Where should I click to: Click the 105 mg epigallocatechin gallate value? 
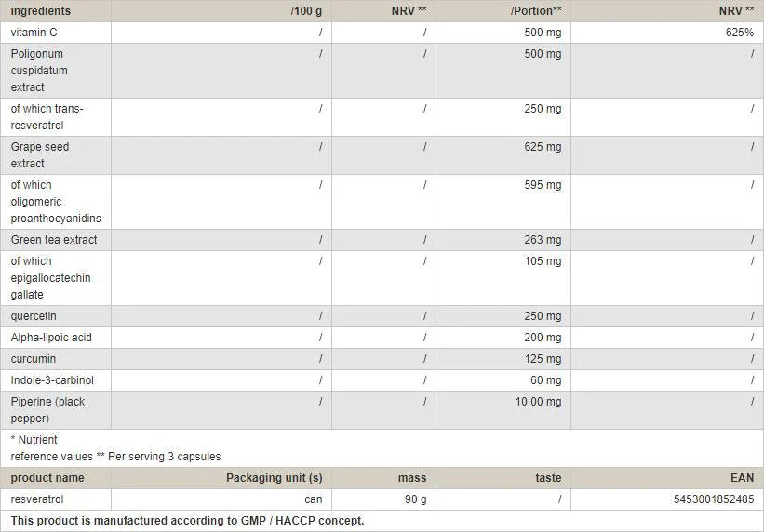tap(543, 261)
